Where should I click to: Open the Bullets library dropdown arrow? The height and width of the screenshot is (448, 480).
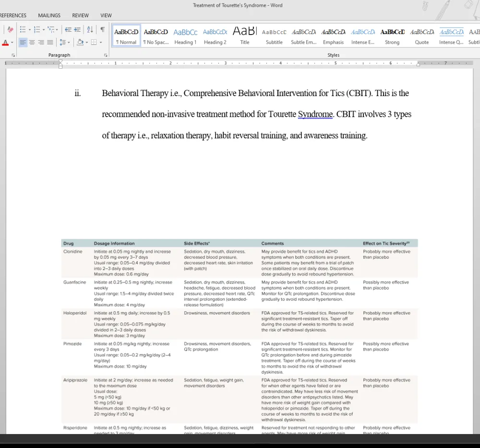pyautogui.click(x=29, y=30)
